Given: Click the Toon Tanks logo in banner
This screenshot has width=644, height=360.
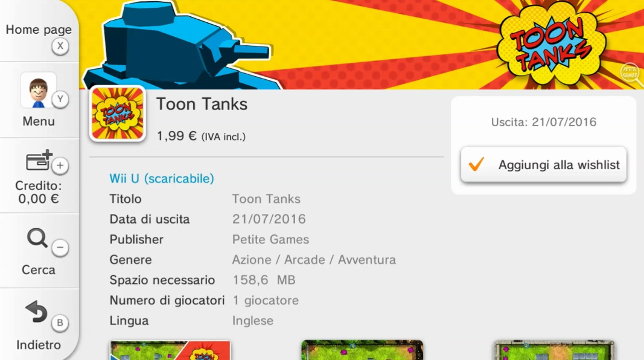Looking at the screenshot, I should coord(552,44).
